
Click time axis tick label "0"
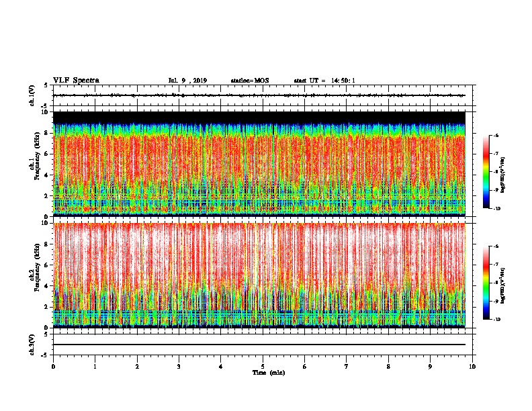tap(53, 367)
